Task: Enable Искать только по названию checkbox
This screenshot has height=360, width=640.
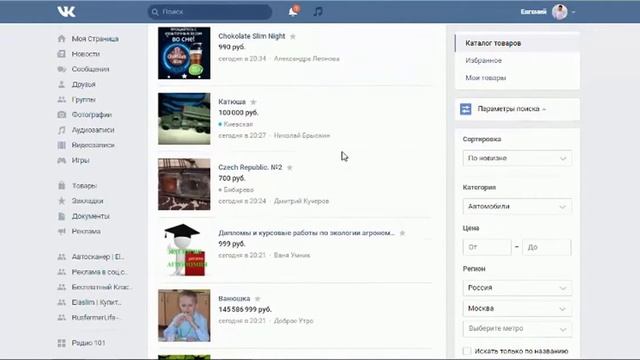Action: (467, 351)
